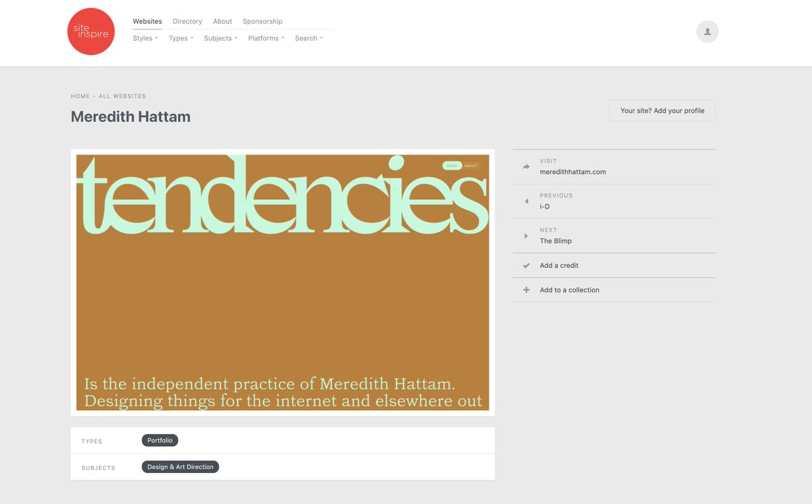This screenshot has height=504, width=812.
Task: Go to the Websites nav tab
Action: (x=148, y=22)
